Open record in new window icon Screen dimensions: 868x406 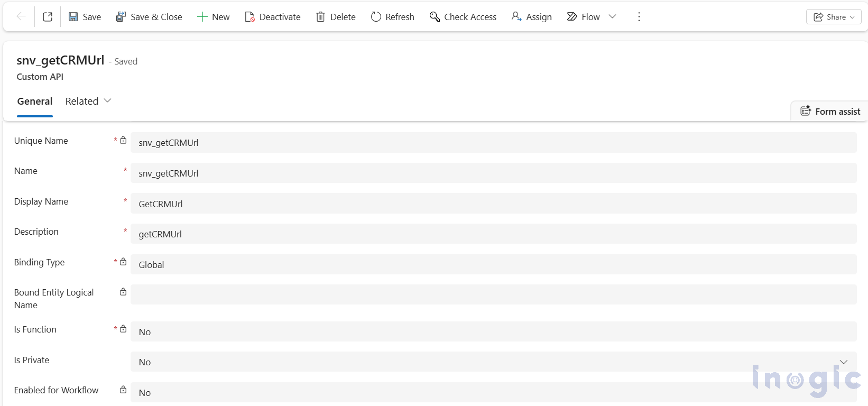coord(48,17)
